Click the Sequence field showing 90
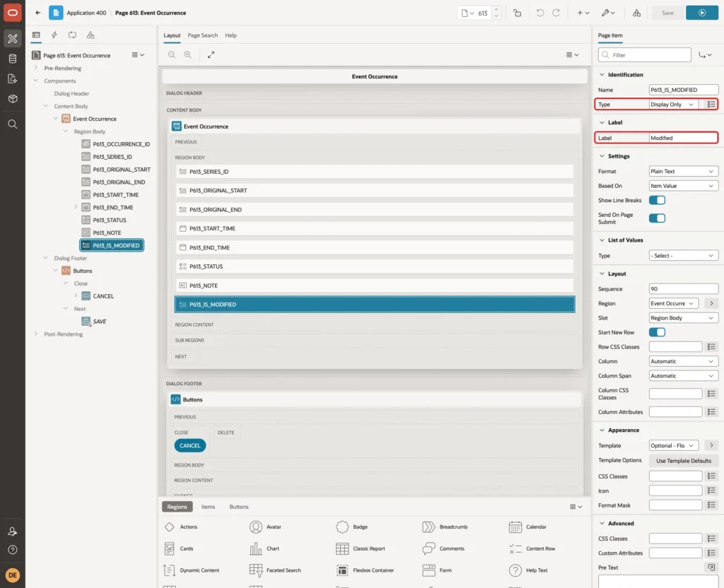 coord(684,289)
